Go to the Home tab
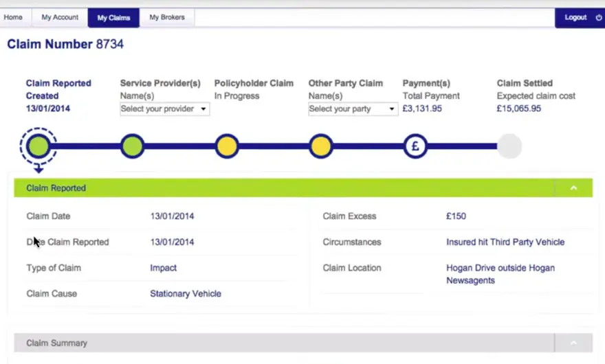This screenshot has width=605, height=364. coord(13,17)
